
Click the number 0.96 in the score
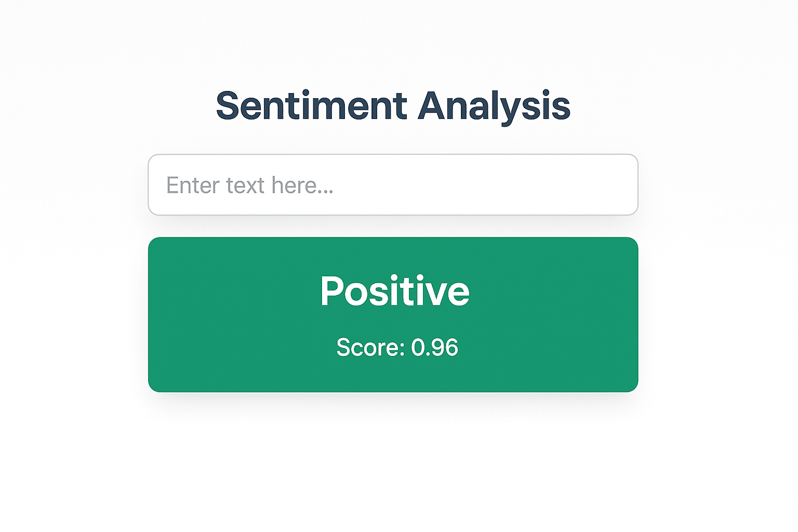coord(435,347)
